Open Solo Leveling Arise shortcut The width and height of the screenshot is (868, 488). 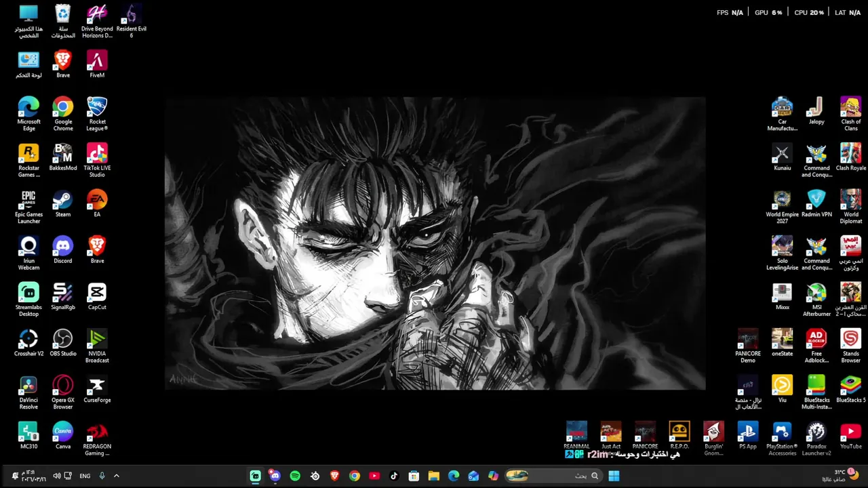pyautogui.click(x=782, y=253)
